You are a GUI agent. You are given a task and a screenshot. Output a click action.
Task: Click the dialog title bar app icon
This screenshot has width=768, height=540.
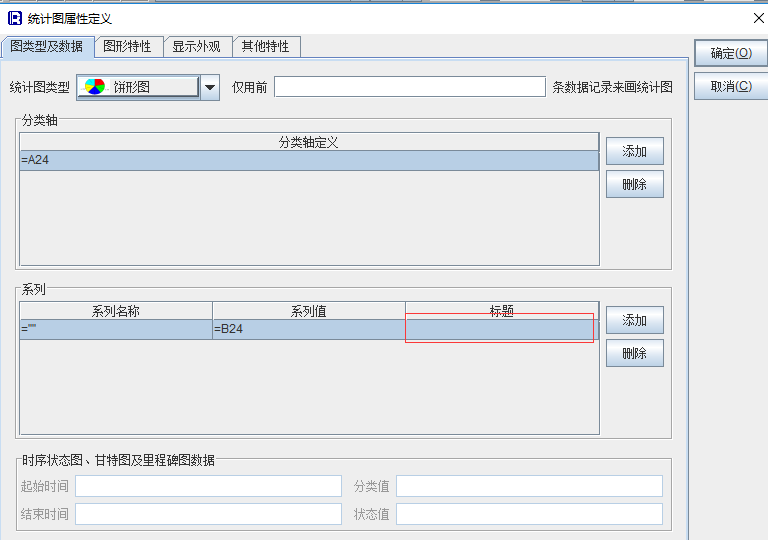click(15, 19)
